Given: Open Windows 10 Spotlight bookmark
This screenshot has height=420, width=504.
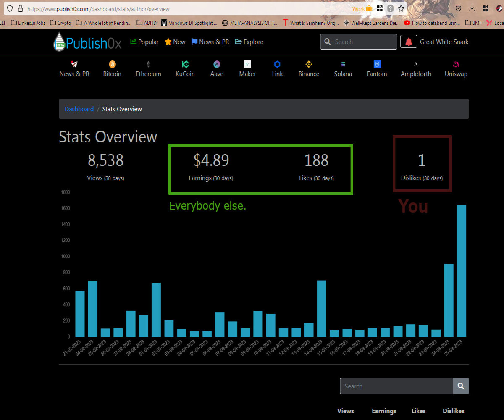Looking at the screenshot, I should pyautogui.click(x=189, y=23).
